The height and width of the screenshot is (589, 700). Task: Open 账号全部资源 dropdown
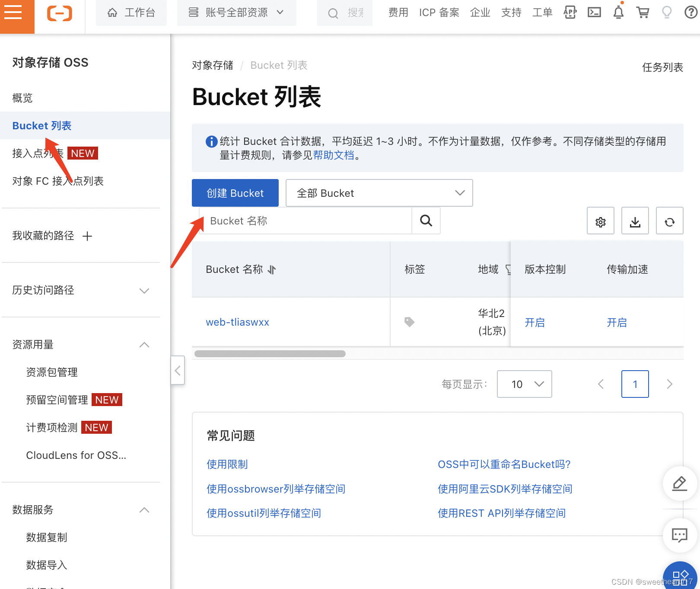(x=237, y=13)
